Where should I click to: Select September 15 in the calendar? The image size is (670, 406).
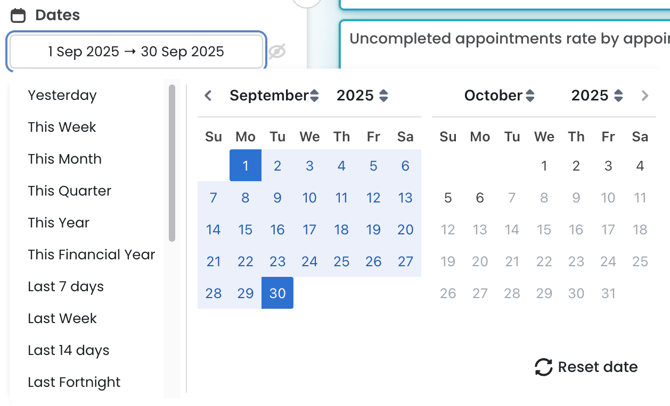[245, 229]
